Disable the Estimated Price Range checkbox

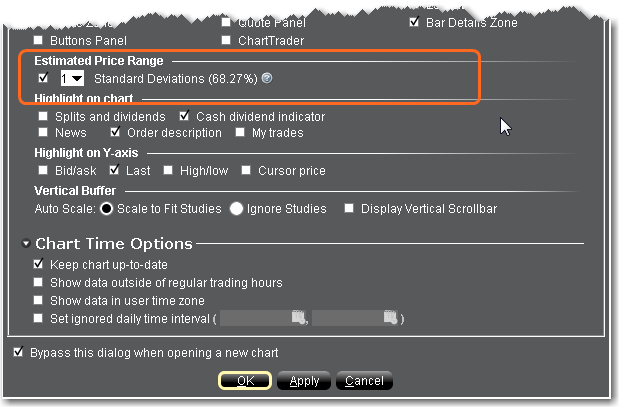(x=42, y=78)
